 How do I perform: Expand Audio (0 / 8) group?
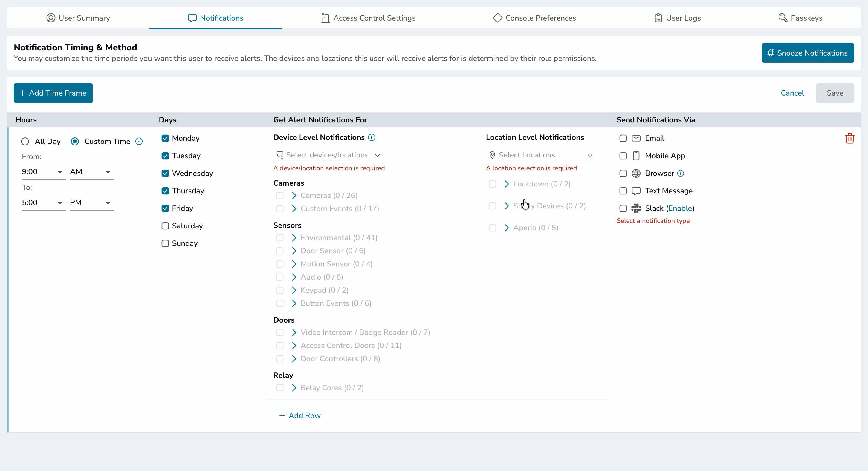click(x=294, y=277)
